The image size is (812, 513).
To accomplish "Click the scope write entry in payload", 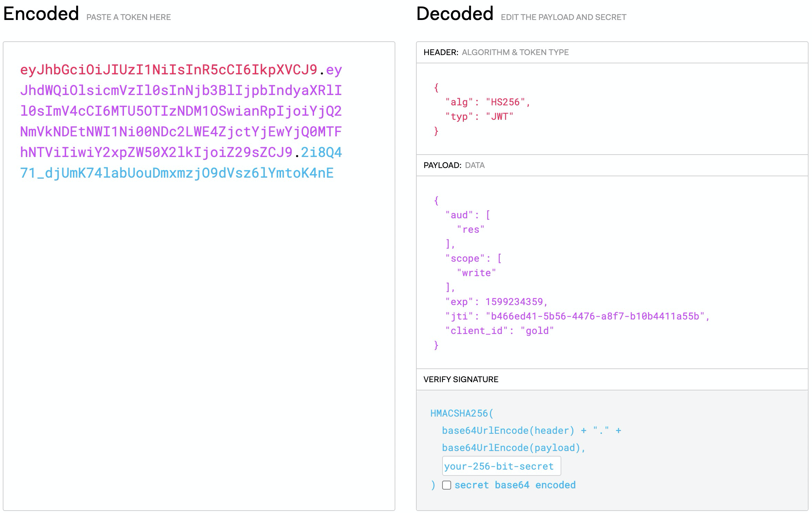I will (476, 272).
